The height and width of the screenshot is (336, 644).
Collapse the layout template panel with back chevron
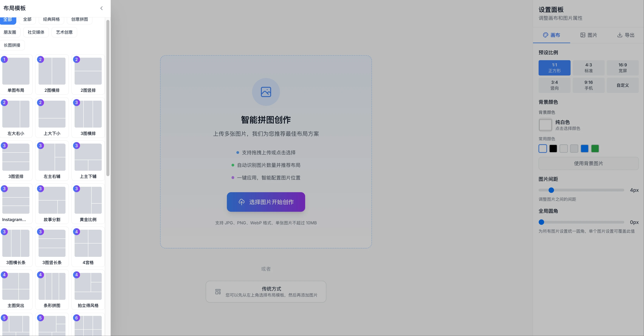click(x=101, y=8)
